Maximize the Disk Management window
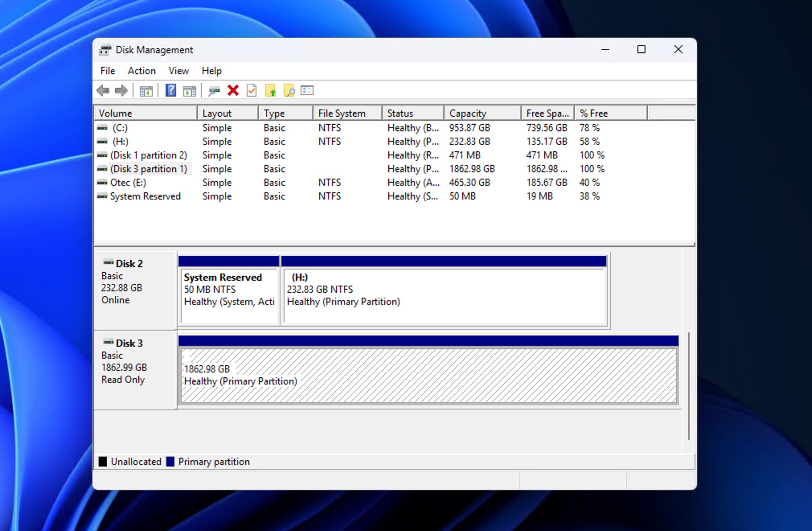 pos(642,49)
